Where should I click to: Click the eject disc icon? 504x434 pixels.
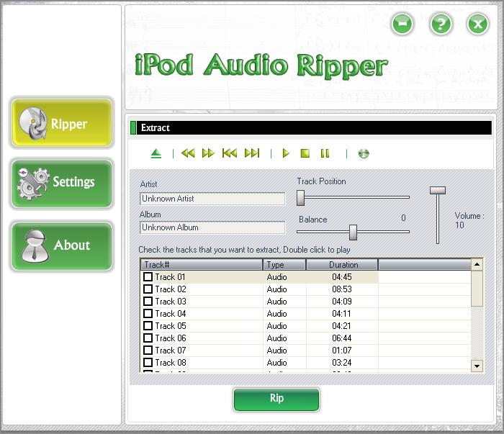tap(156, 153)
